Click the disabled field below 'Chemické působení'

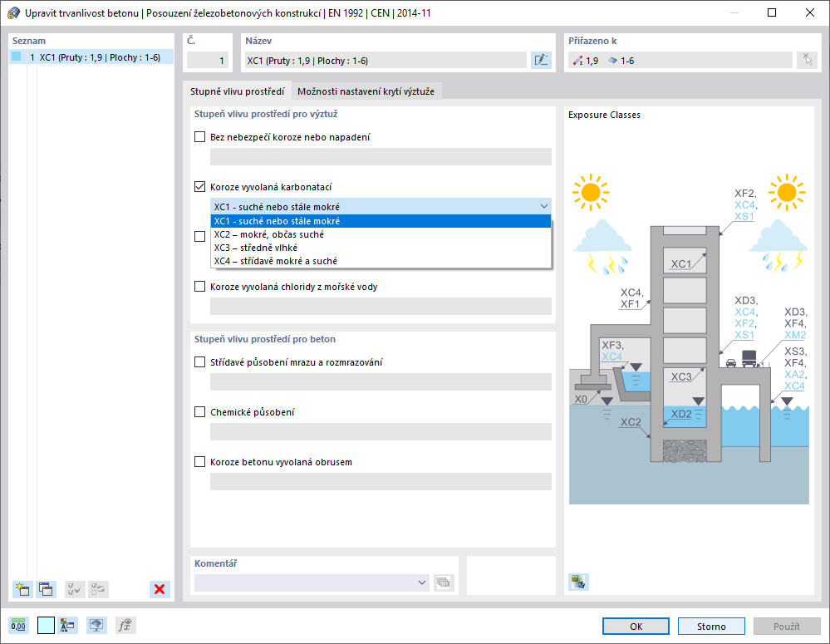pyautogui.click(x=381, y=431)
